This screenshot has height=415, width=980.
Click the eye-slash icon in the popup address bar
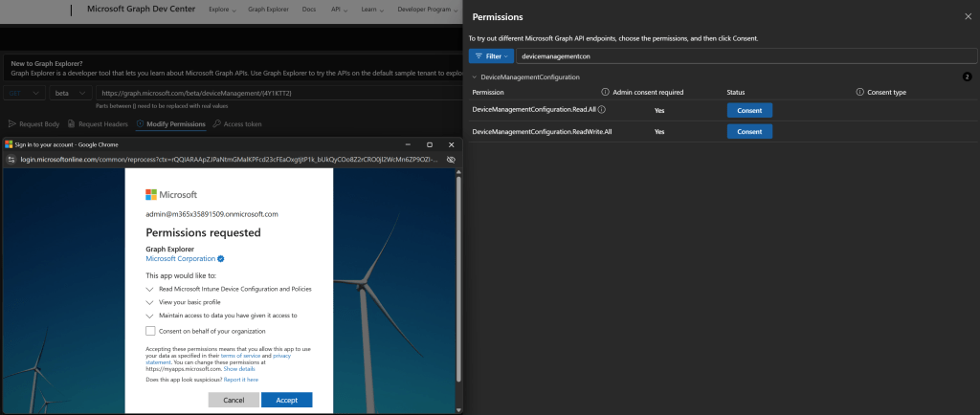click(450, 158)
